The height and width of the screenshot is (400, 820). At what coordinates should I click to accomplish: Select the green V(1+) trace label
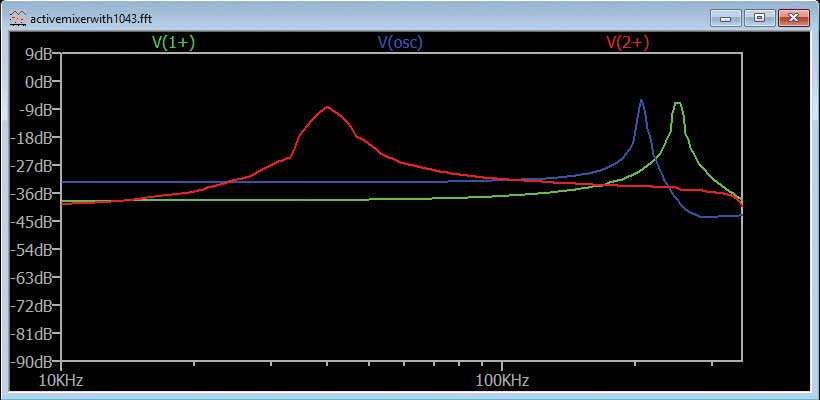pos(173,42)
